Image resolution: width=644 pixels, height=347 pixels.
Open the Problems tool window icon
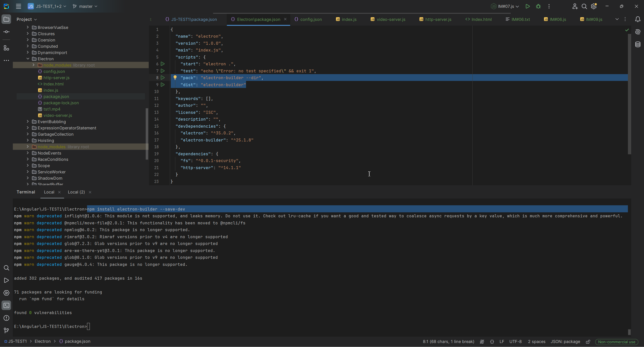coord(7,318)
